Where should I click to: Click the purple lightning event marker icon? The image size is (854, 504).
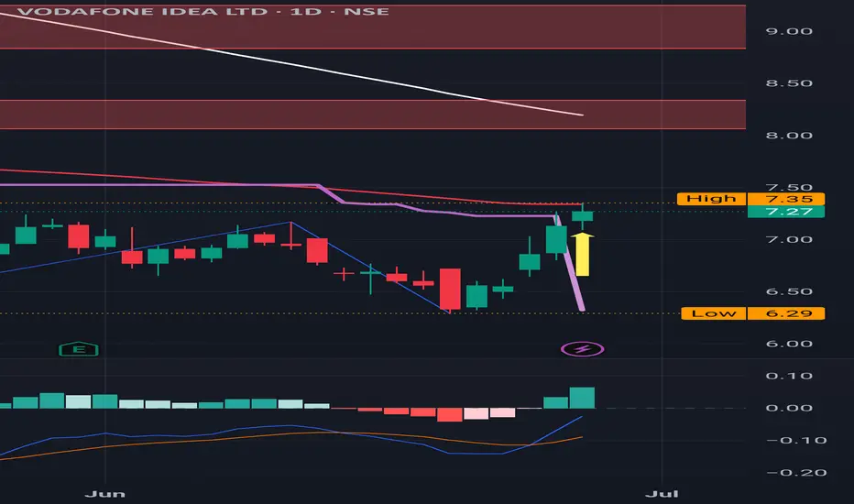[x=582, y=349]
